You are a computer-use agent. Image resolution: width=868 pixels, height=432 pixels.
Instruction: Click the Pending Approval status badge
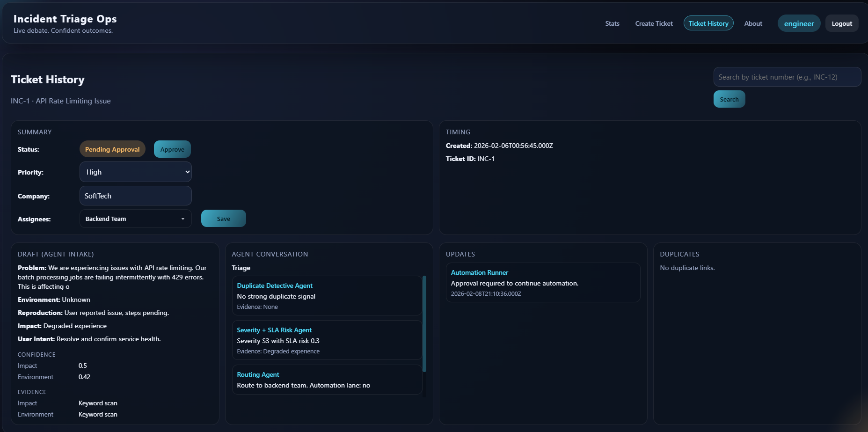pyautogui.click(x=112, y=149)
